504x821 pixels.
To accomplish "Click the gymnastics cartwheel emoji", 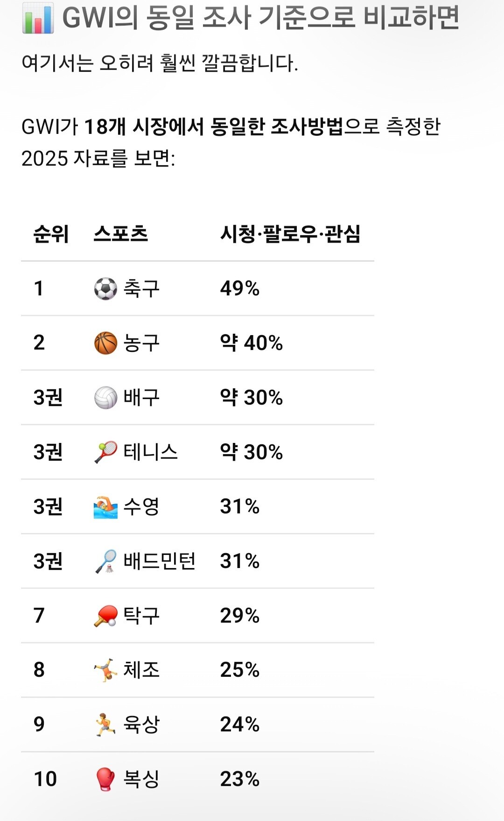I will click(x=105, y=670).
